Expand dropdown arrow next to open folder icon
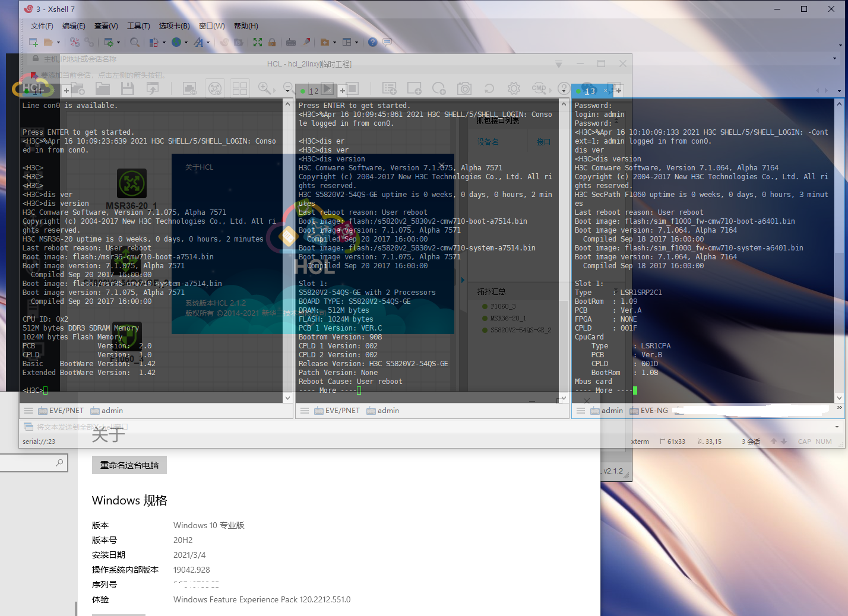The height and width of the screenshot is (616, 848). [58, 43]
